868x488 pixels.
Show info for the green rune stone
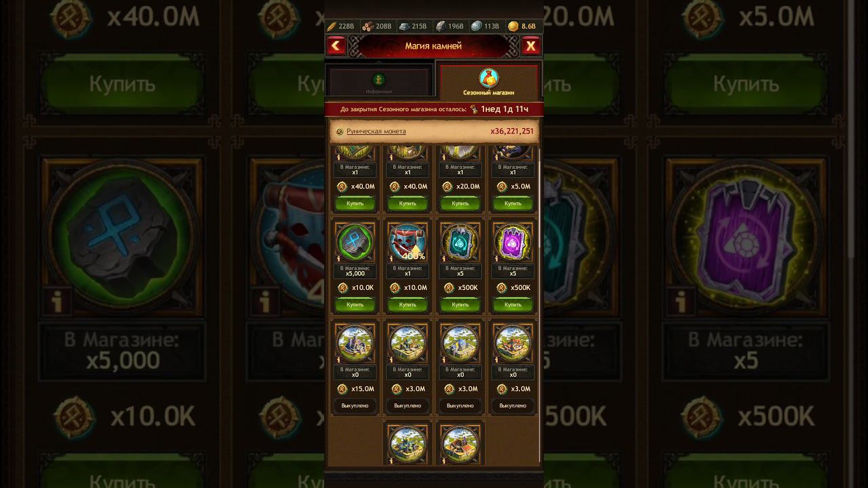339,258
